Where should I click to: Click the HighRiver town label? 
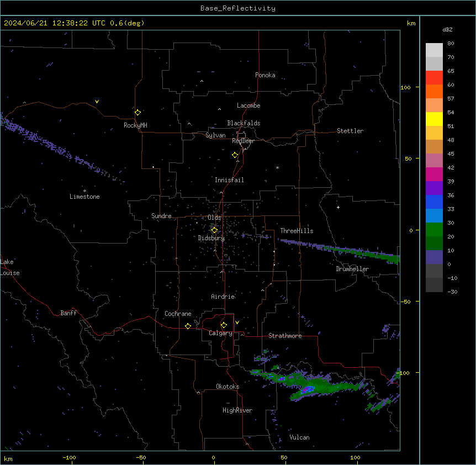click(x=237, y=410)
